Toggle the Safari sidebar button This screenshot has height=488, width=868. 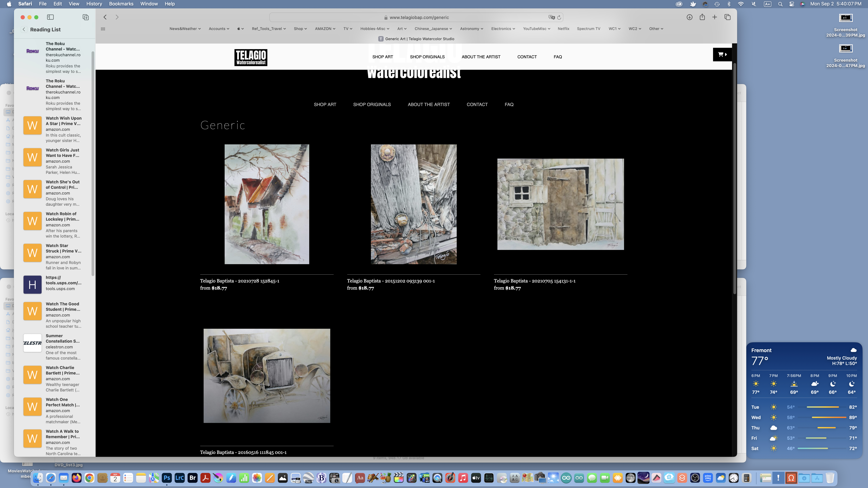50,17
